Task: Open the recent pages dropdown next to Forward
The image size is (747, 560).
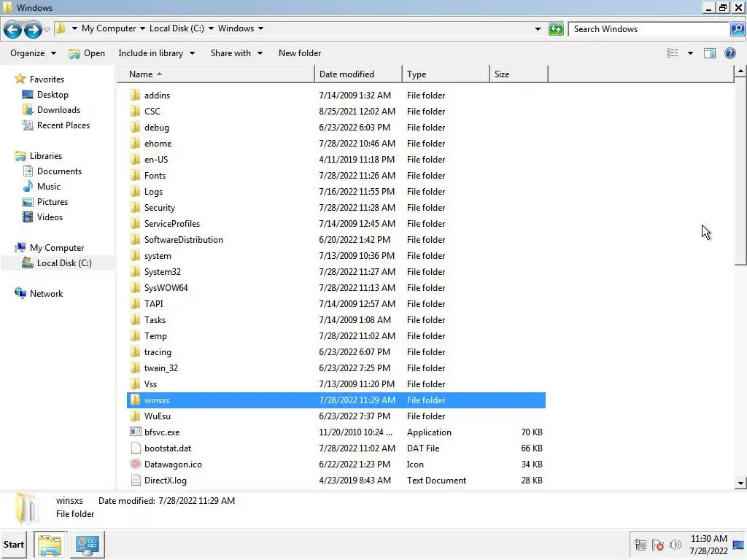Action: click(x=47, y=29)
